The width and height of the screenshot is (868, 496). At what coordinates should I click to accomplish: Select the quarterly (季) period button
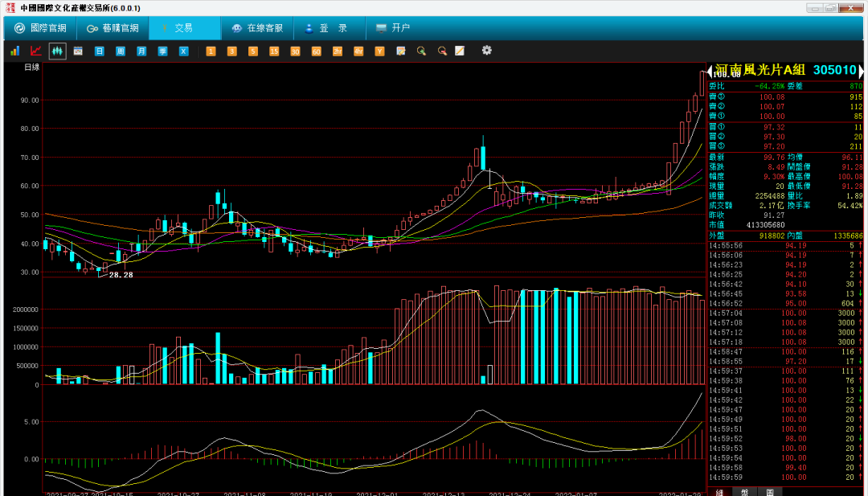tap(162, 51)
